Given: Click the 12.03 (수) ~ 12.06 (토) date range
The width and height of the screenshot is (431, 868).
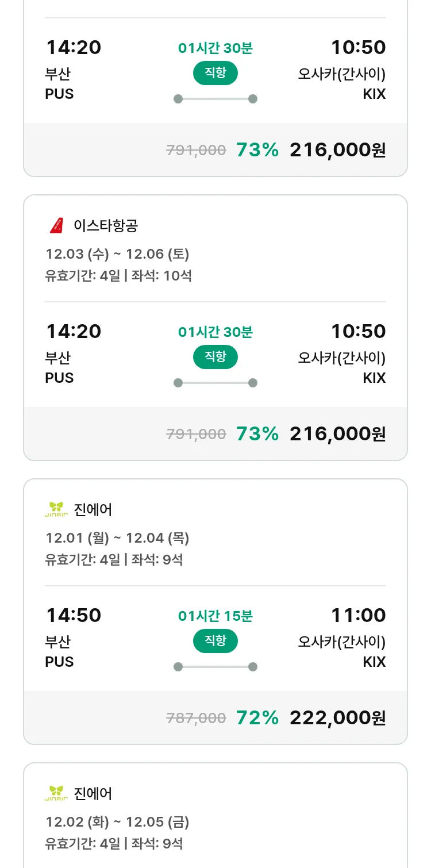Looking at the screenshot, I should (117, 254).
